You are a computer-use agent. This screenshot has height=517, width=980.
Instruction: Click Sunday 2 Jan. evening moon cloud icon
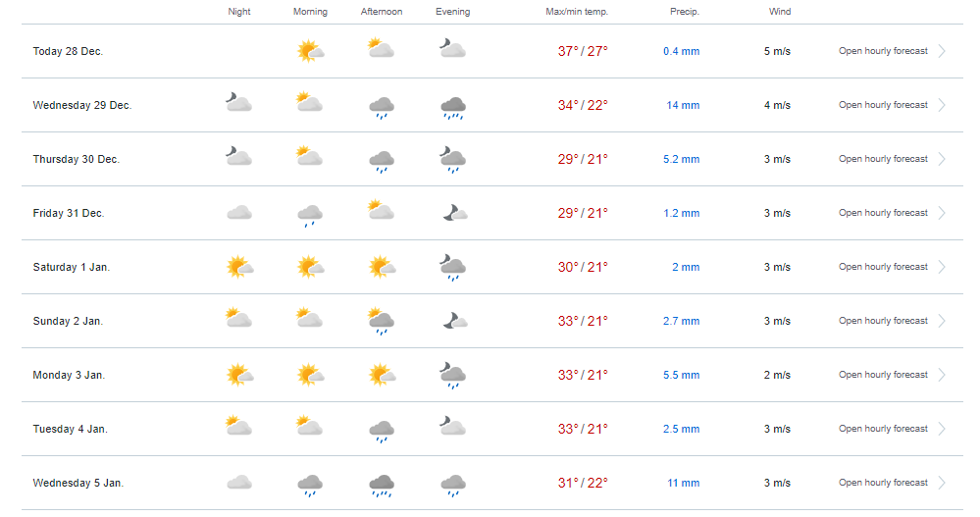click(x=452, y=320)
